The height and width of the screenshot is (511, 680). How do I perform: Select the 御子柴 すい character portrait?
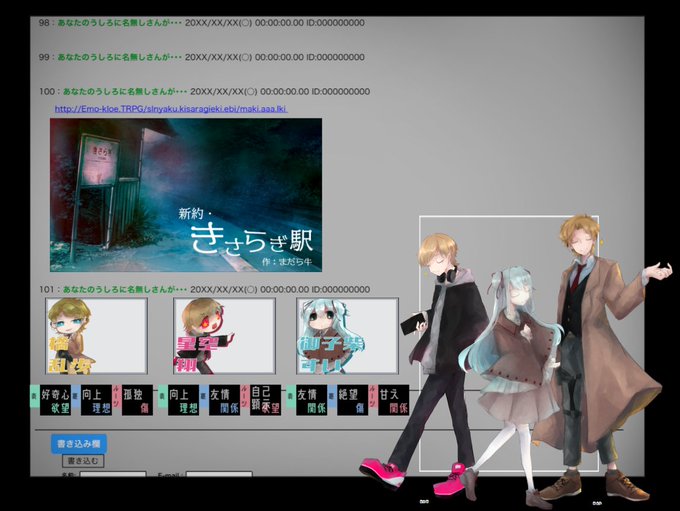click(347, 336)
